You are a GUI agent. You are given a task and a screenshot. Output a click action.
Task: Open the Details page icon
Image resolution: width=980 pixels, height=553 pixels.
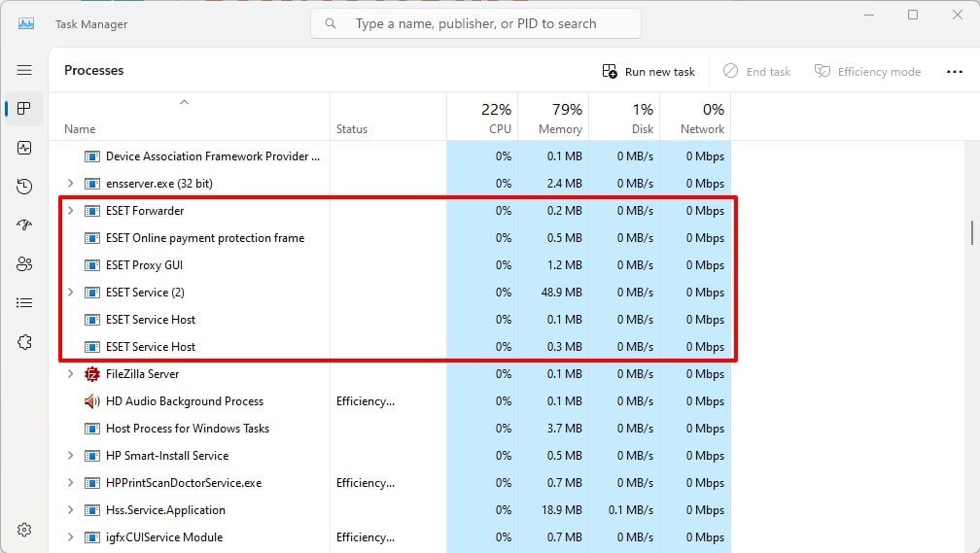point(24,303)
